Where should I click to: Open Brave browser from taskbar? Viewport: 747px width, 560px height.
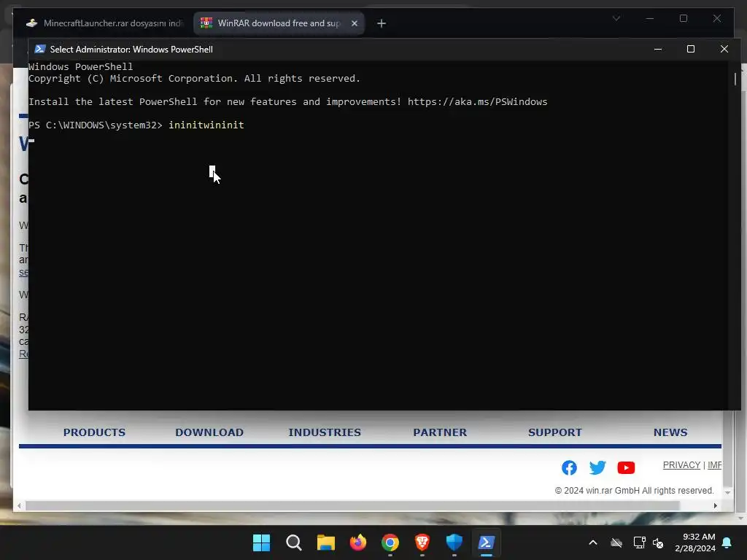coord(422,542)
